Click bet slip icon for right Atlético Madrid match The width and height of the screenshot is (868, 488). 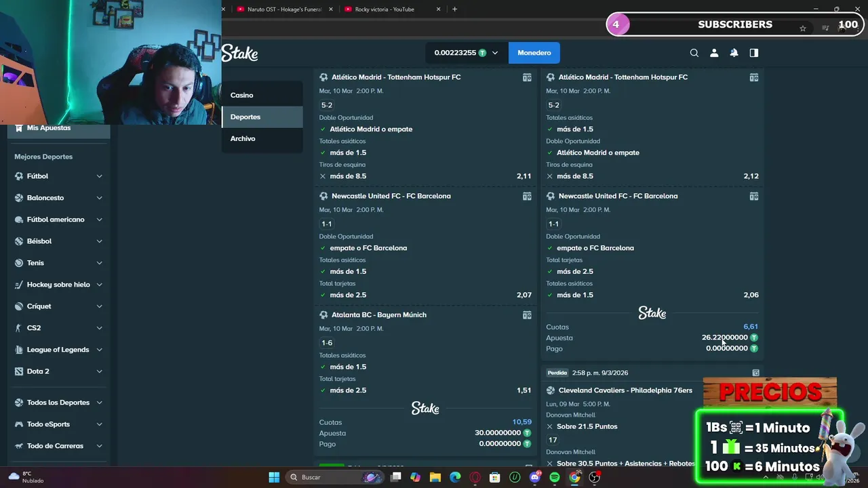pyautogui.click(x=753, y=77)
